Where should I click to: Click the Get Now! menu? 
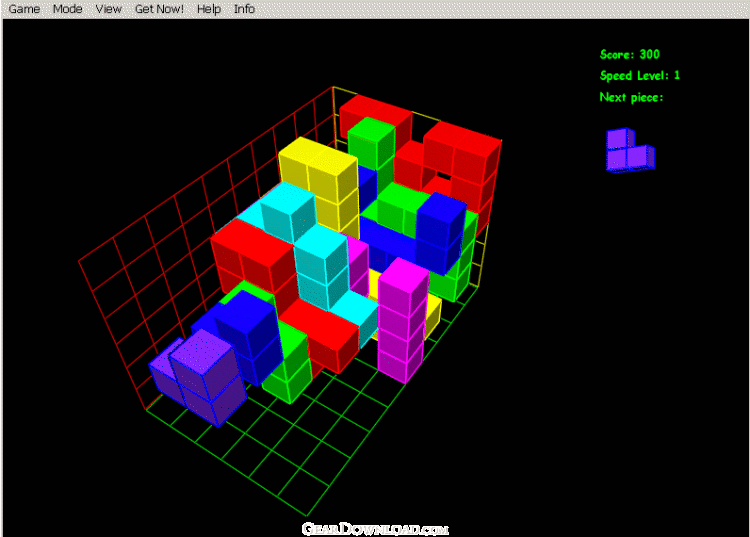click(159, 9)
